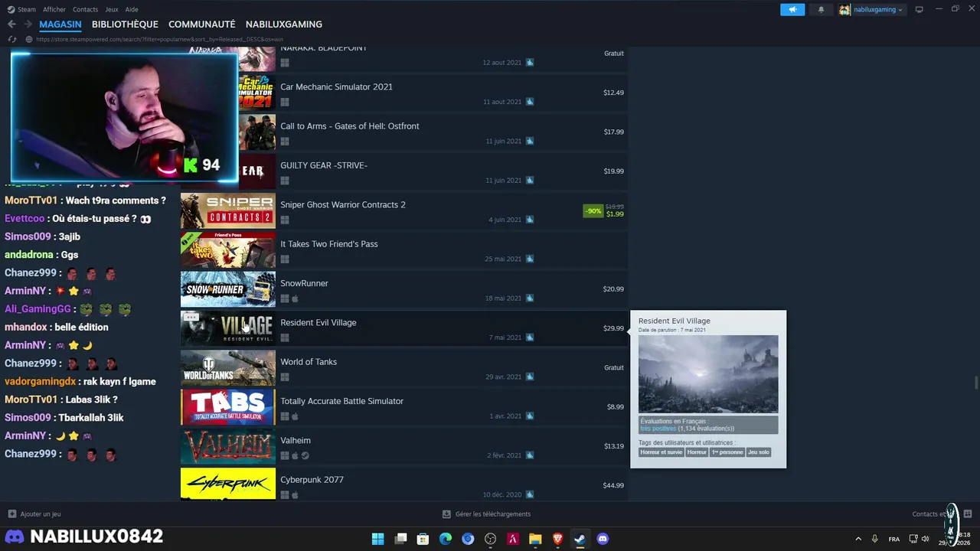Switch to the BIBLIOTHÈQUE tab
This screenshot has height=551, width=980.
[x=125, y=24]
